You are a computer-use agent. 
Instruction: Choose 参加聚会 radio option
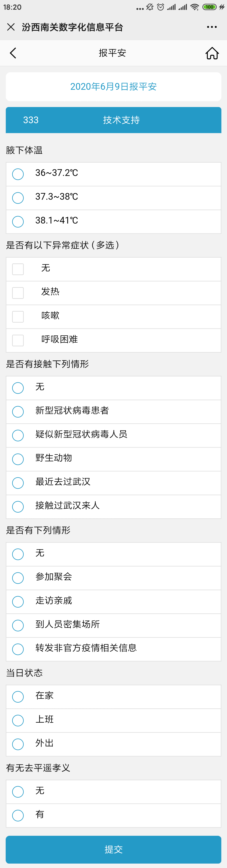pos(18,577)
